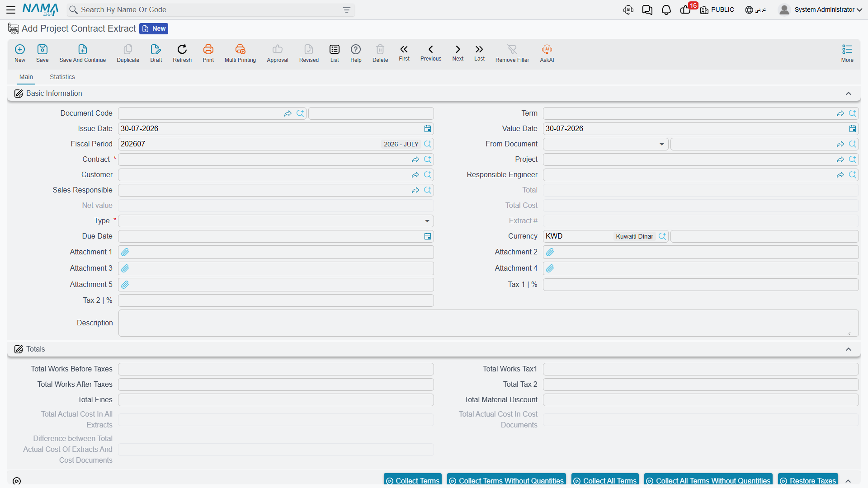Open the More options menu

pyautogui.click(x=847, y=53)
